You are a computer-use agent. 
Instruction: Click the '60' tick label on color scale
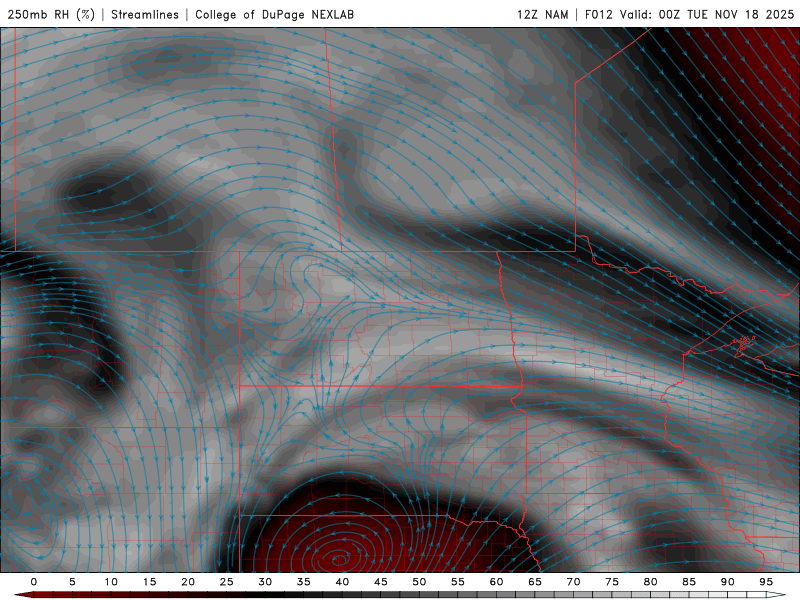point(496,582)
